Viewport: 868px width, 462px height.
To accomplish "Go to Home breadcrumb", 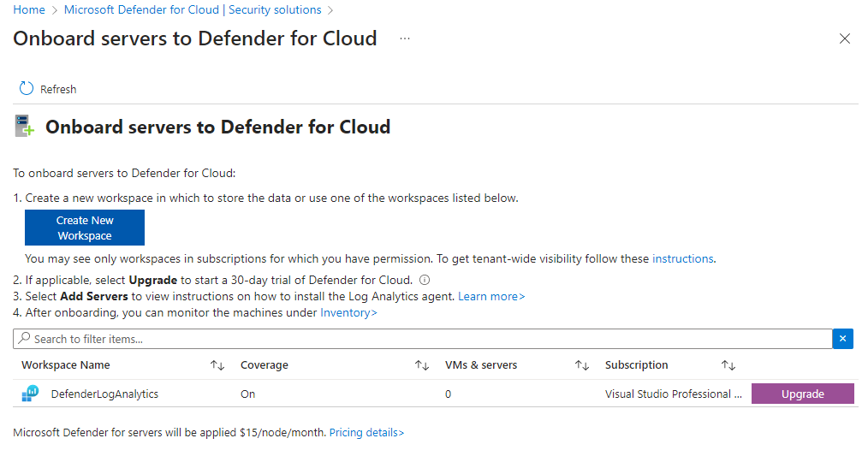I will [x=29, y=10].
